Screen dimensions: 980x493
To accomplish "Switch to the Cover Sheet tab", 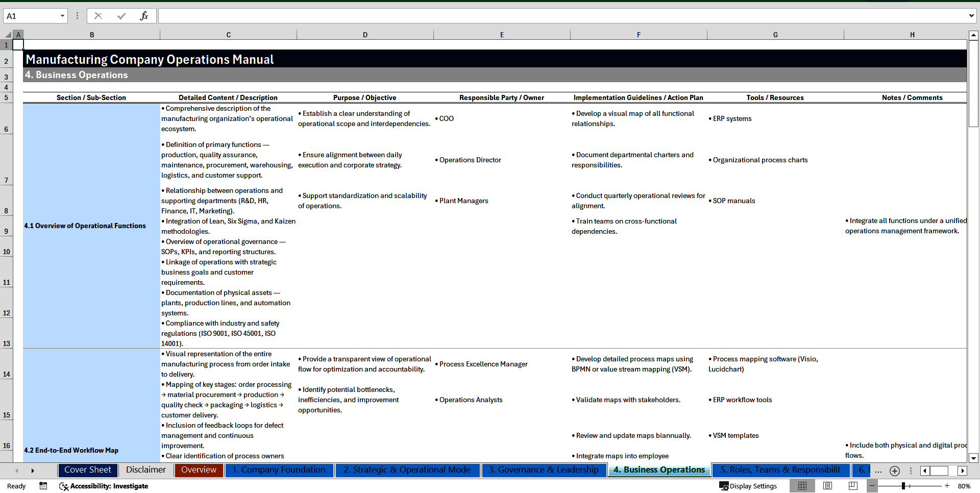I will tap(87, 470).
